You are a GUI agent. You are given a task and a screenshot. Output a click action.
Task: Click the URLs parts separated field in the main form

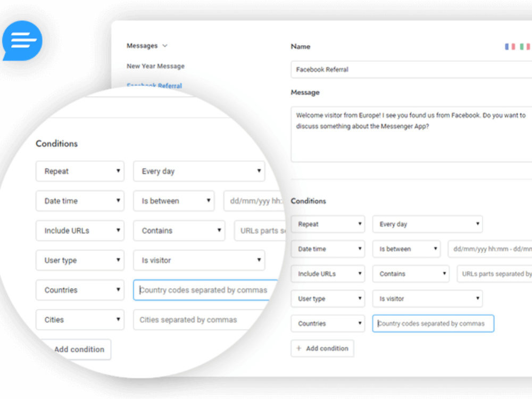tap(494, 274)
